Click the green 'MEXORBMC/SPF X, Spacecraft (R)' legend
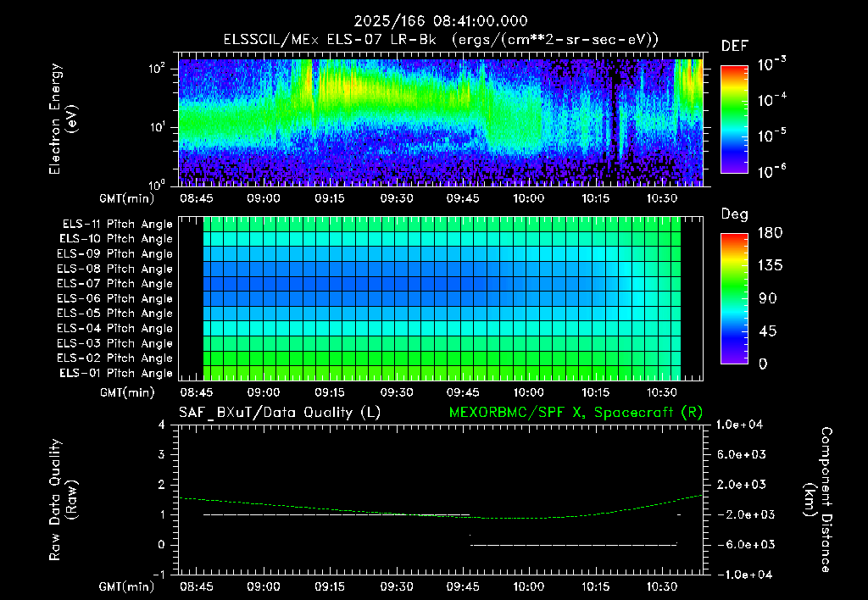The image size is (868, 600). 576,413
